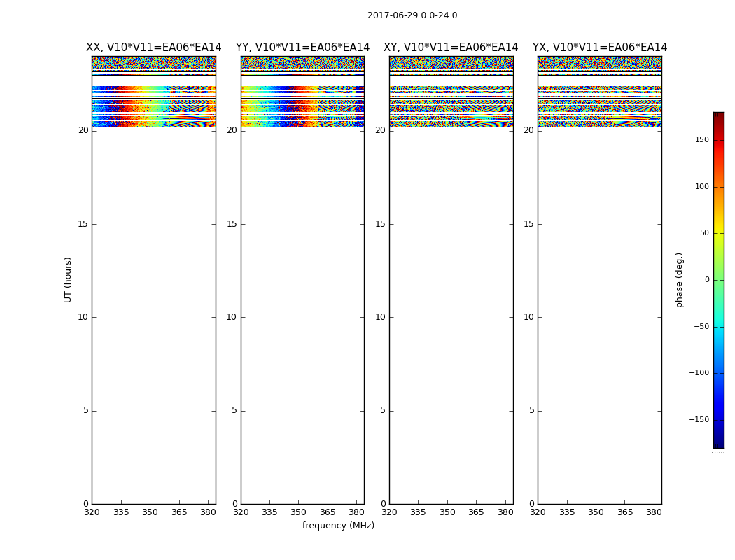Click phase data band in XY panel
This screenshot has width=735, height=560.
click(451, 105)
